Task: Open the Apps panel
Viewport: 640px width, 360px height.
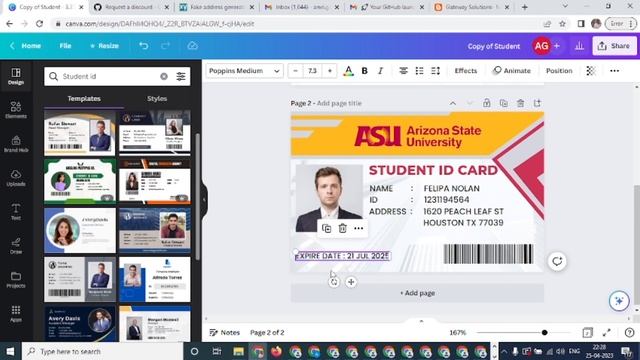Action: click(x=16, y=313)
